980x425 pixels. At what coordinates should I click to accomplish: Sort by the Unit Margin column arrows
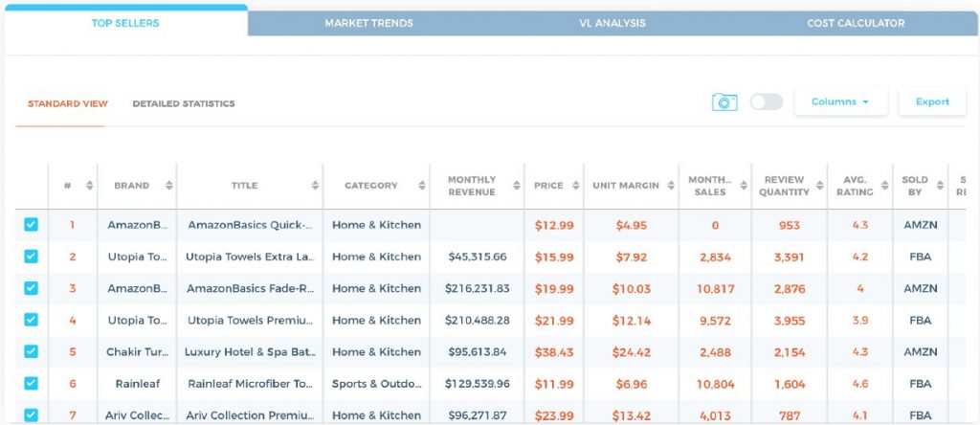coord(671,186)
